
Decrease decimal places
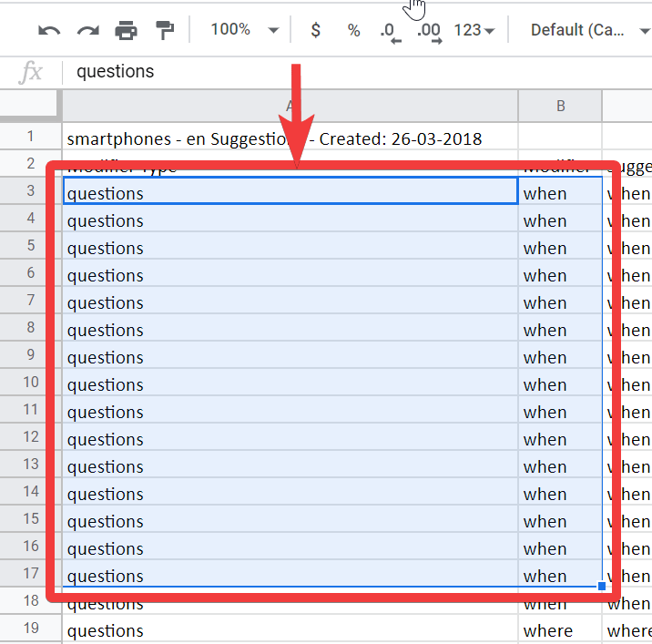pyautogui.click(x=391, y=33)
